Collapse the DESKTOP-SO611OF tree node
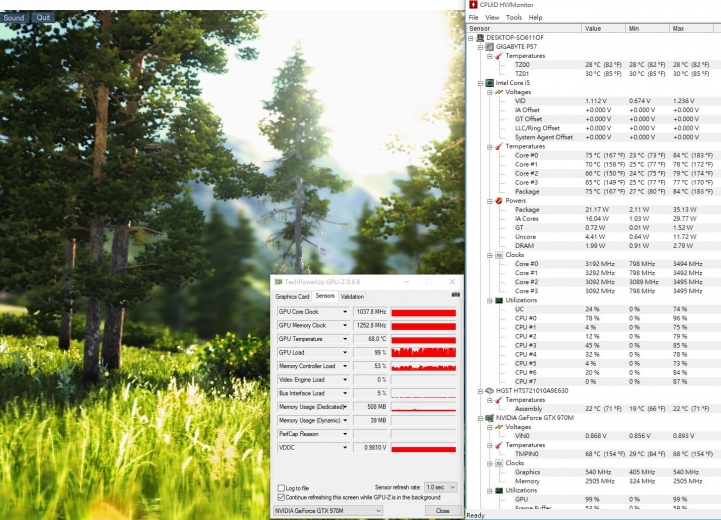 click(471, 38)
